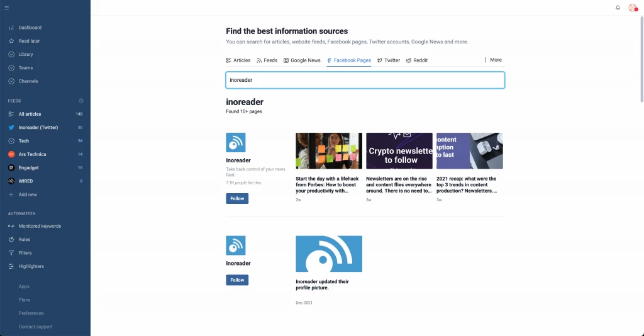The width and height of the screenshot is (644, 336).
Task: Switch to Twitter search tab
Action: pos(389,60)
